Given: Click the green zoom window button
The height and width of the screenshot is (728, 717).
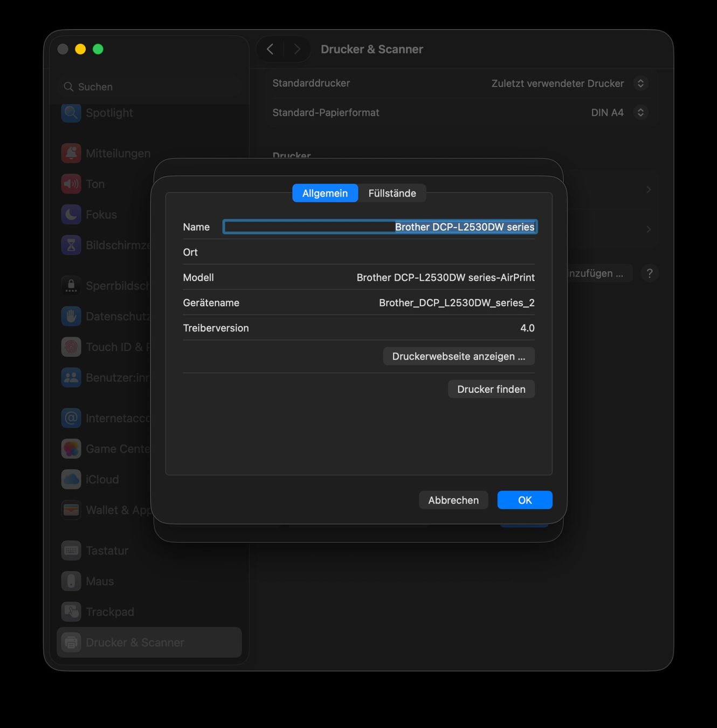Looking at the screenshot, I should (98, 49).
